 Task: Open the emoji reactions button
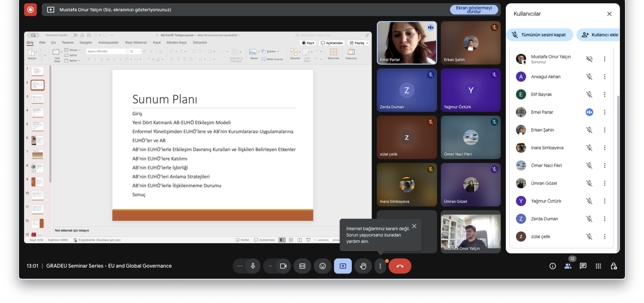[x=322, y=266]
